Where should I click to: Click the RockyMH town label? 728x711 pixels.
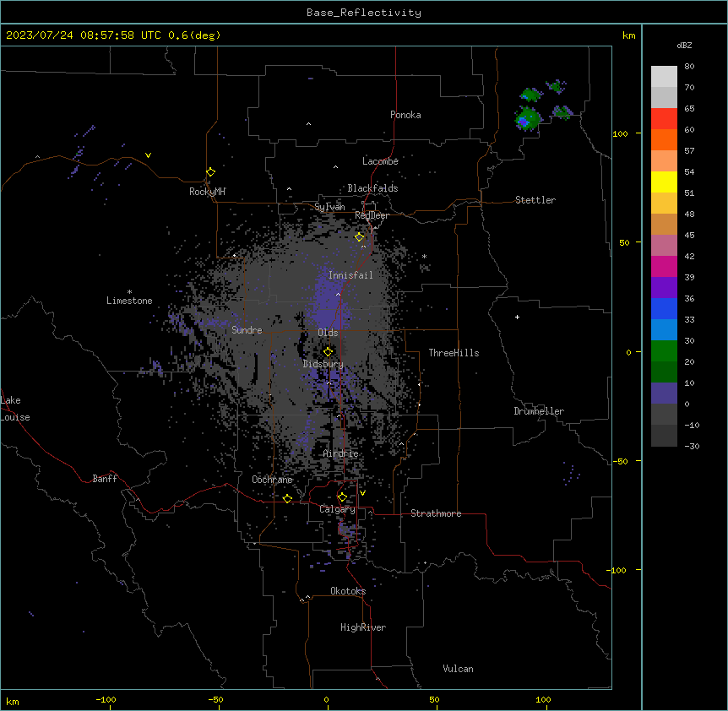(207, 192)
